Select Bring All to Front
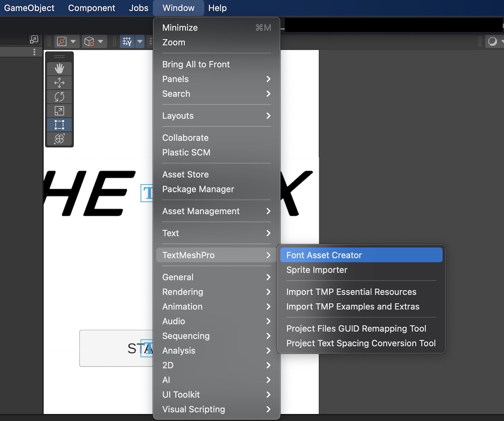504x421 pixels. click(x=216, y=64)
